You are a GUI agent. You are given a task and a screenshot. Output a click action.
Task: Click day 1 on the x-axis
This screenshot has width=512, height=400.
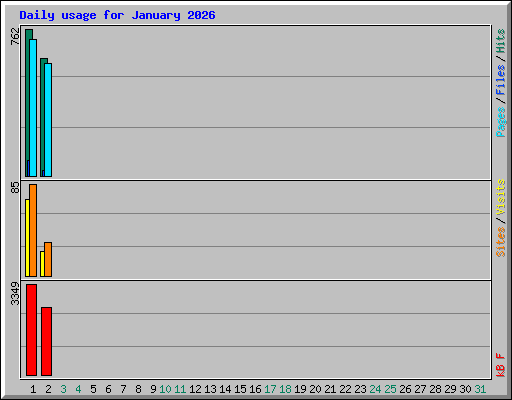pos(33,389)
